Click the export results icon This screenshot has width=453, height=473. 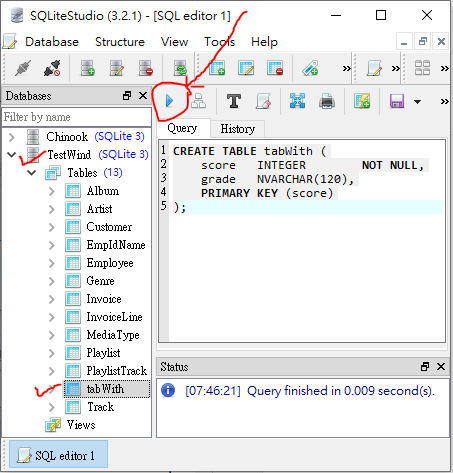point(297,101)
